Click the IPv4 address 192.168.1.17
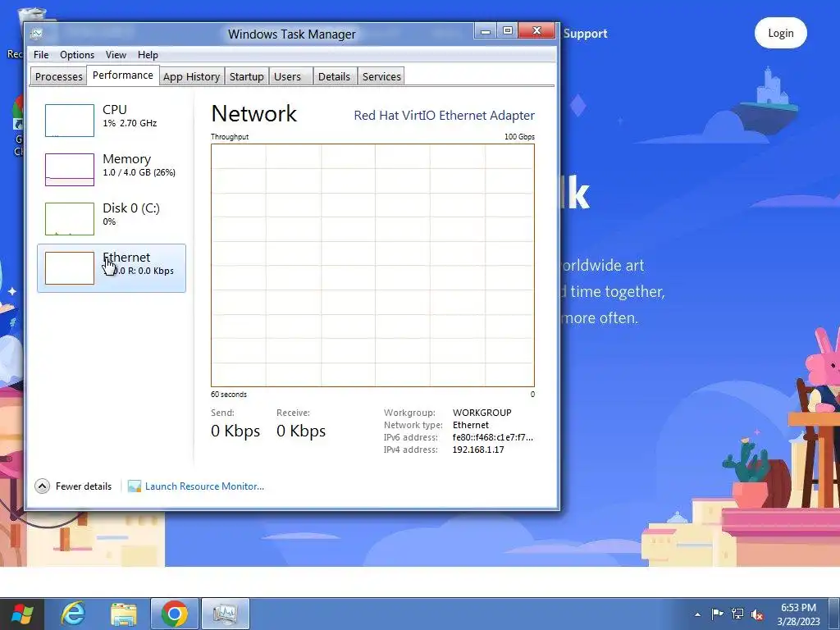The width and height of the screenshot is (840, 630). pos(478,450)
